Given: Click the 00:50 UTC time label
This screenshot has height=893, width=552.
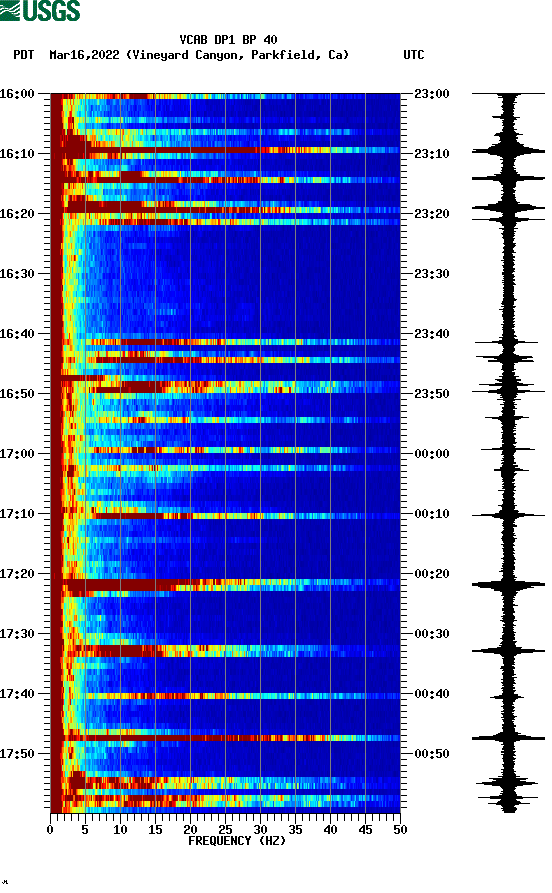Looking at the screenshot, I should click(432, 754).
